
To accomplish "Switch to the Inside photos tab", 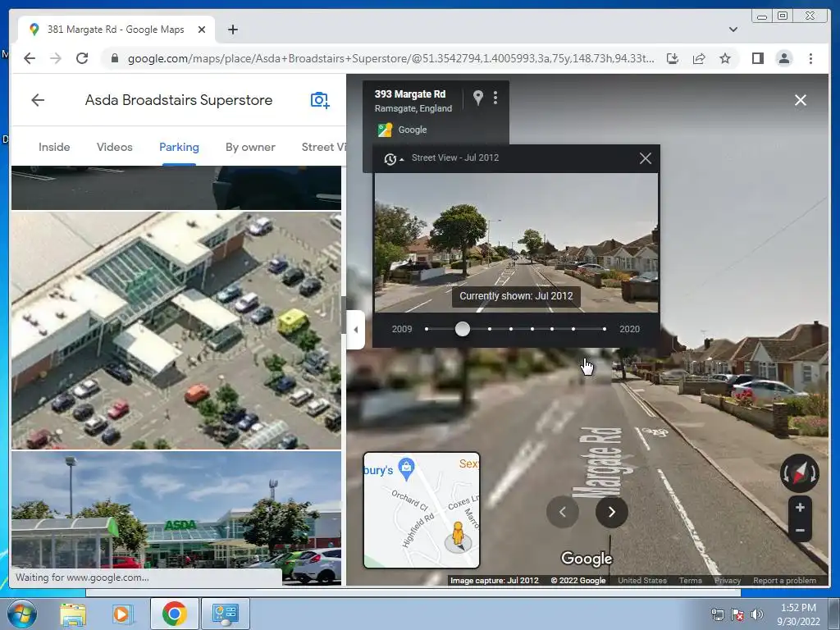I will click(54, 147).
